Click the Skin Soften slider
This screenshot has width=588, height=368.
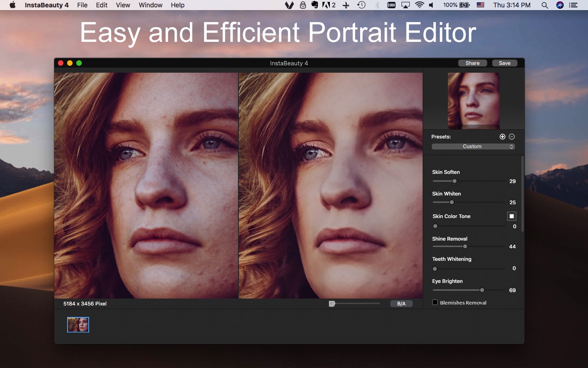tap(469, 181)
